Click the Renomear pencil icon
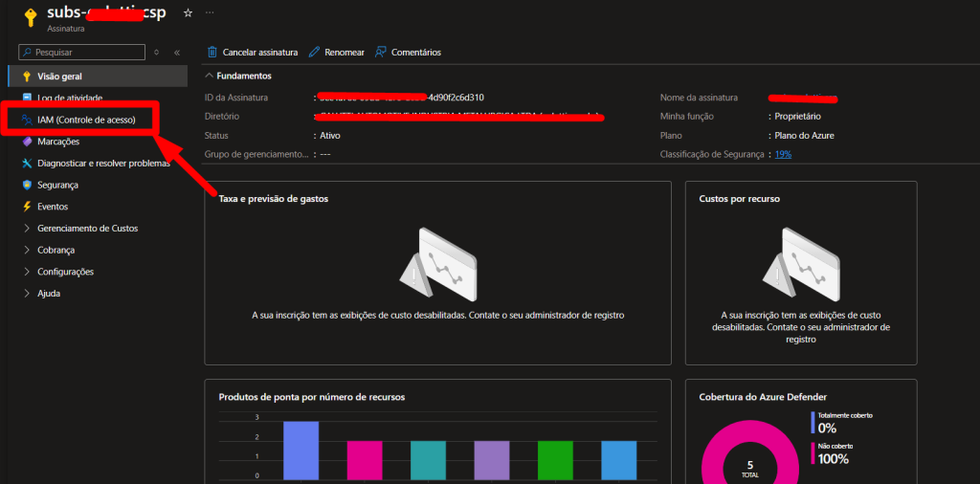The image size is (980, 484). click(x=314, y=52)
